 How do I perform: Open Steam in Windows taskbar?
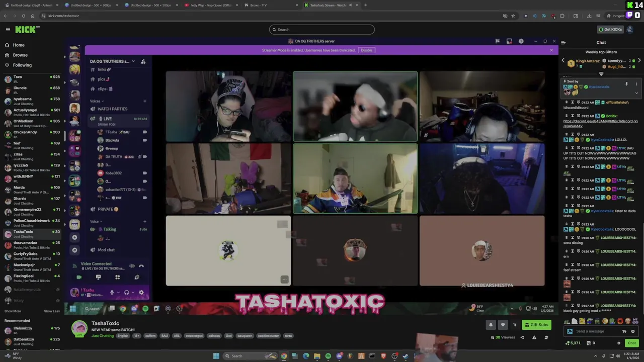click(406, 356)
